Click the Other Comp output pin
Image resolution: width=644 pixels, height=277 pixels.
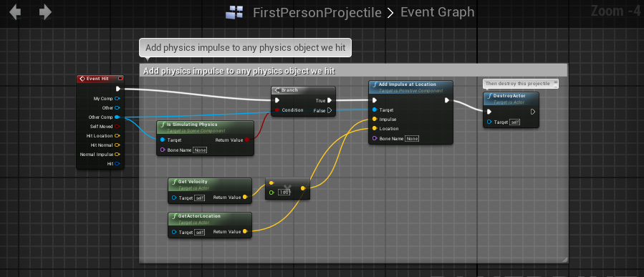click(x=117, y=117)
